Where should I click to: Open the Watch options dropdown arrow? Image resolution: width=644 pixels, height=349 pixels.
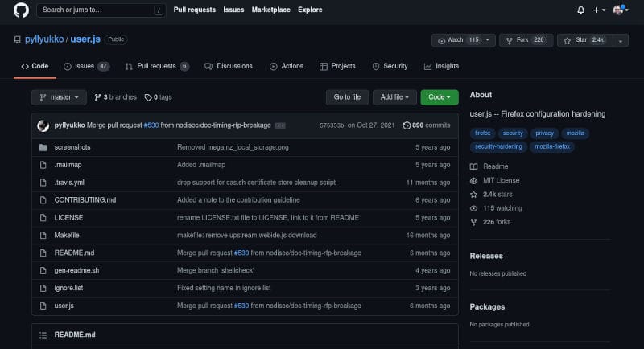[488, 40]
